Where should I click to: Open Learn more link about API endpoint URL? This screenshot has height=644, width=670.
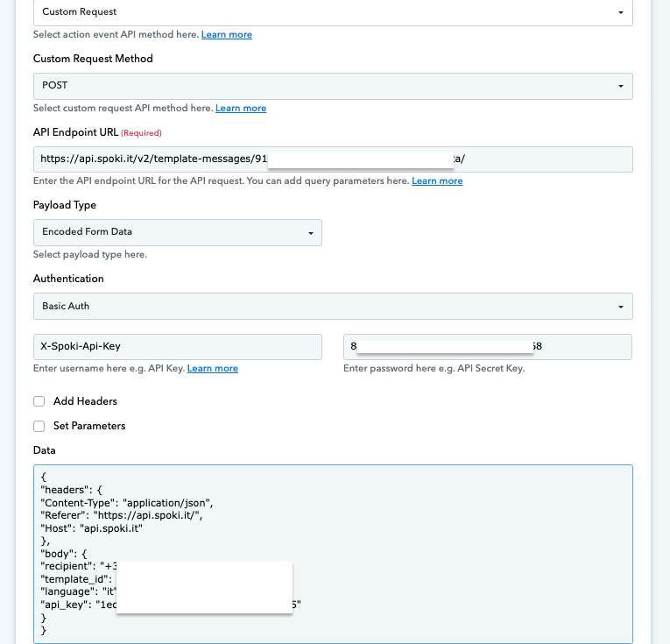(437, 180)
